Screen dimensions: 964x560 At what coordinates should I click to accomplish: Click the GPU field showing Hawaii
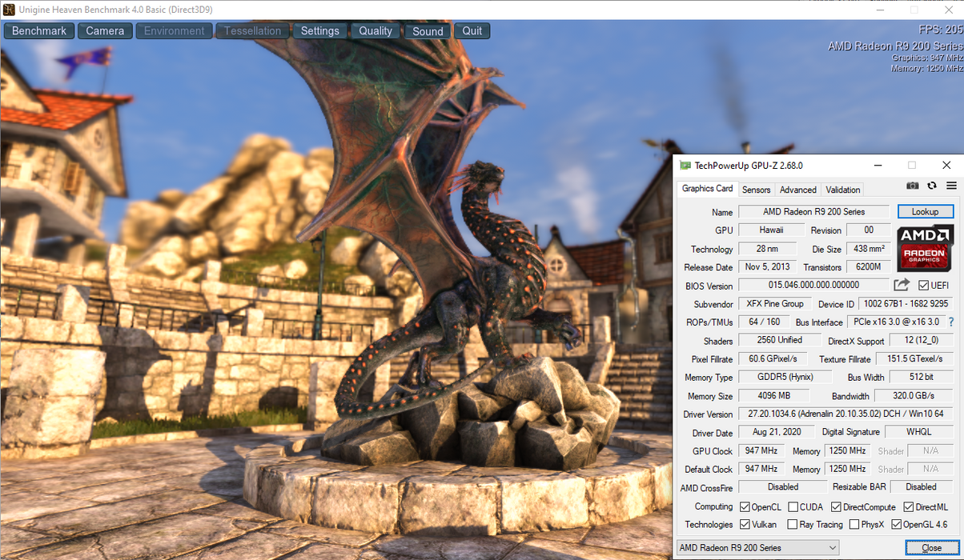772,230
